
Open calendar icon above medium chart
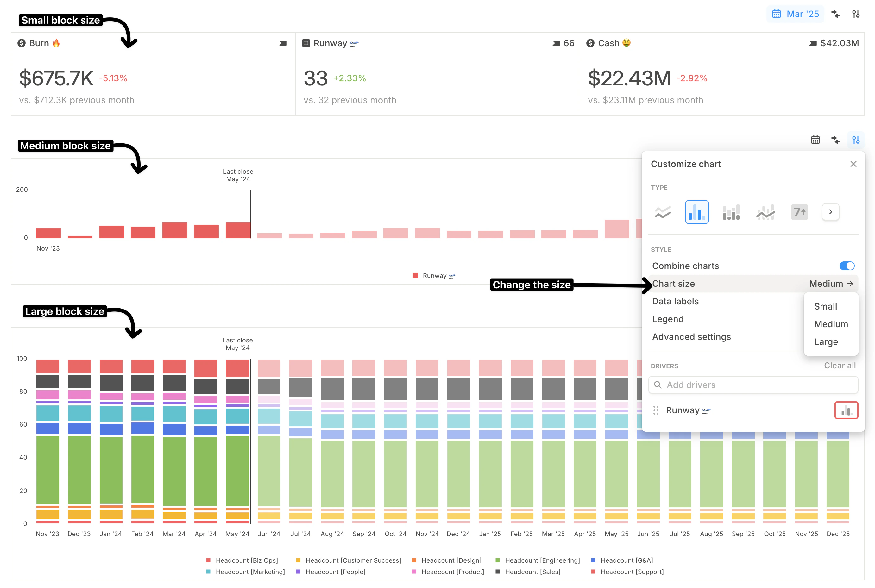pos(815,140)
